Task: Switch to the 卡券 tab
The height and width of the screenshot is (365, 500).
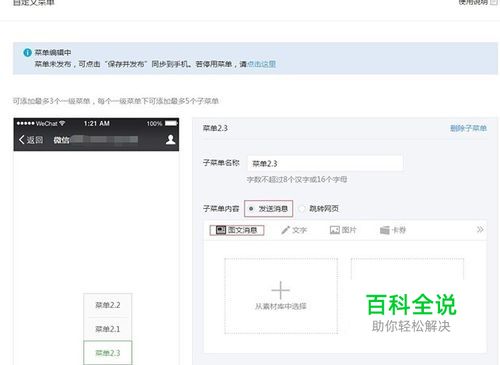Action: click(x=393, y=230)
